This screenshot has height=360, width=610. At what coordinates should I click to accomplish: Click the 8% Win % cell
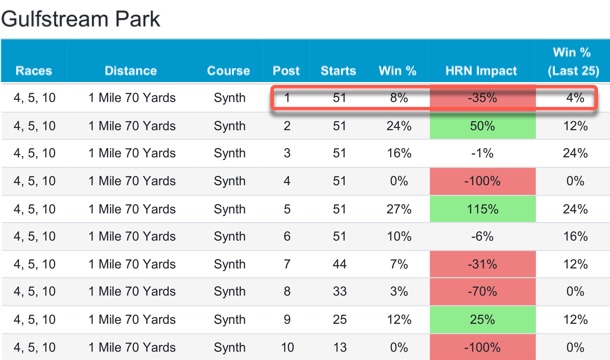[399, 98]
